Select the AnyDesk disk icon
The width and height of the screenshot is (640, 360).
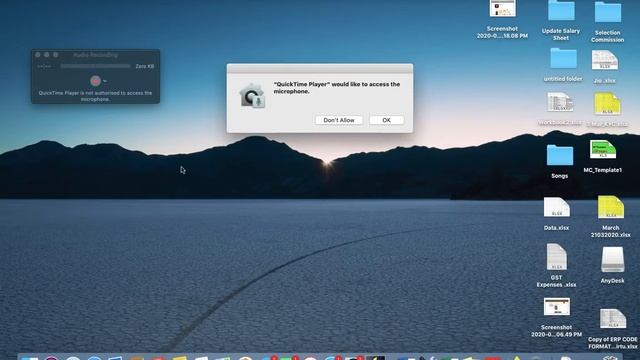click(612, 260)
